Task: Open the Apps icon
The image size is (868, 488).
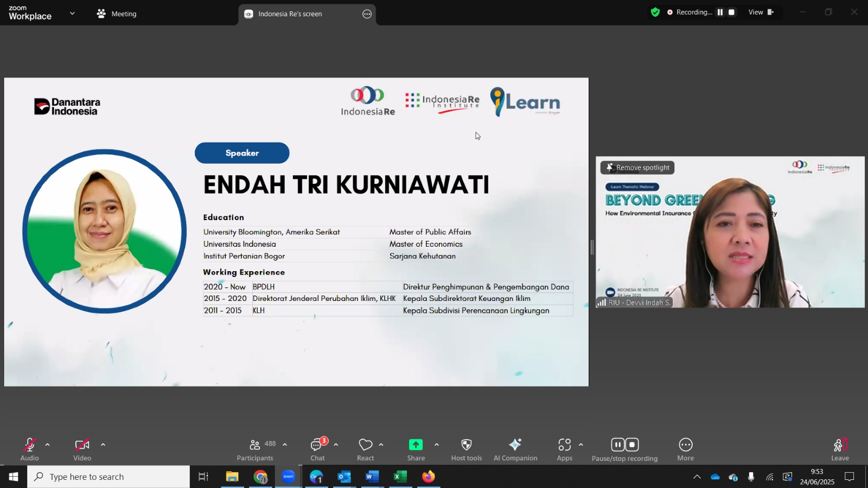Action: click(x=565, y=445)
